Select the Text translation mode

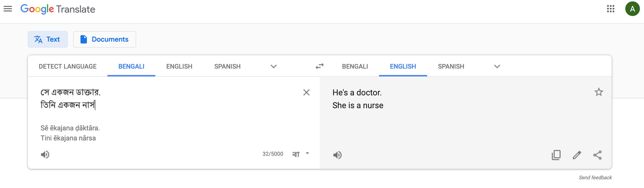[47, 39]
